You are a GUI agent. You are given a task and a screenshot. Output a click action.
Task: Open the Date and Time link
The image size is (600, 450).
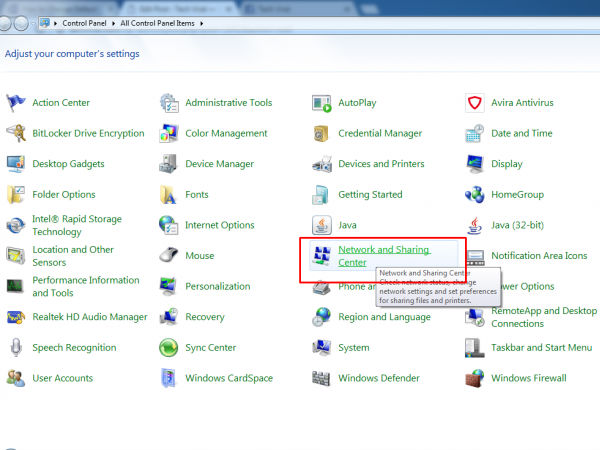point(521,133)
